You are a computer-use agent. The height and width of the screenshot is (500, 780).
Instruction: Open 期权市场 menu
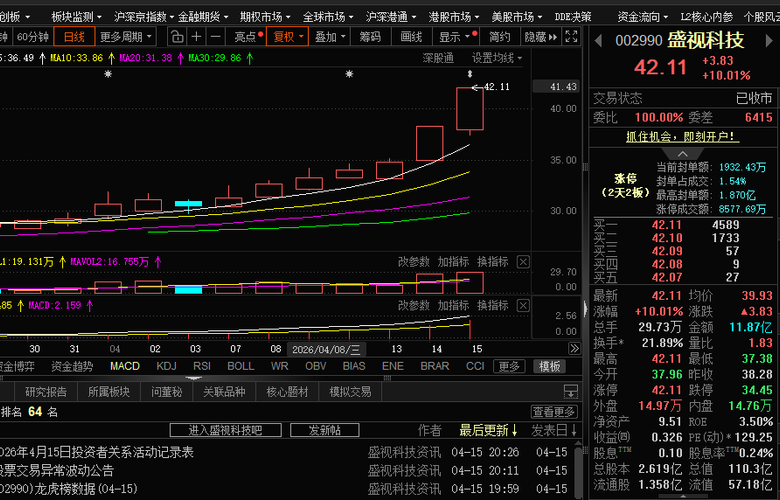(266, 17)
